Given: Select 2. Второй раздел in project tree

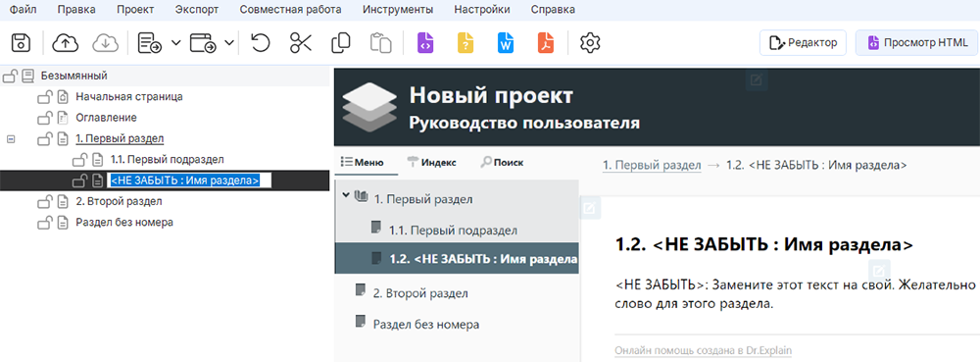Looking at the screenshot, I should click(119, 201).
